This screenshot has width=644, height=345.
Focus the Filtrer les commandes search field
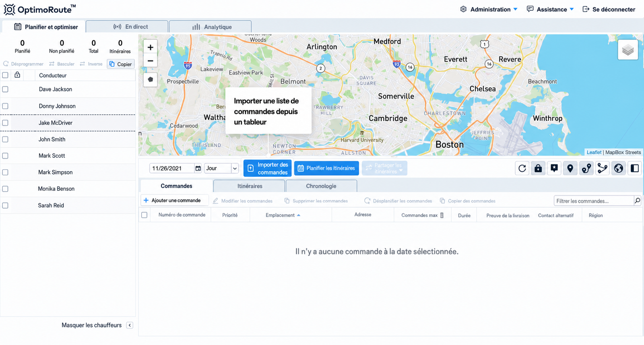click(594, 201)
